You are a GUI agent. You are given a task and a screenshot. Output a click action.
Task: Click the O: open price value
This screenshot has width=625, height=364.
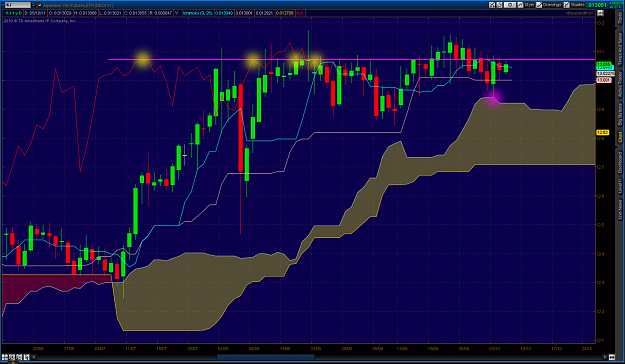61,13
